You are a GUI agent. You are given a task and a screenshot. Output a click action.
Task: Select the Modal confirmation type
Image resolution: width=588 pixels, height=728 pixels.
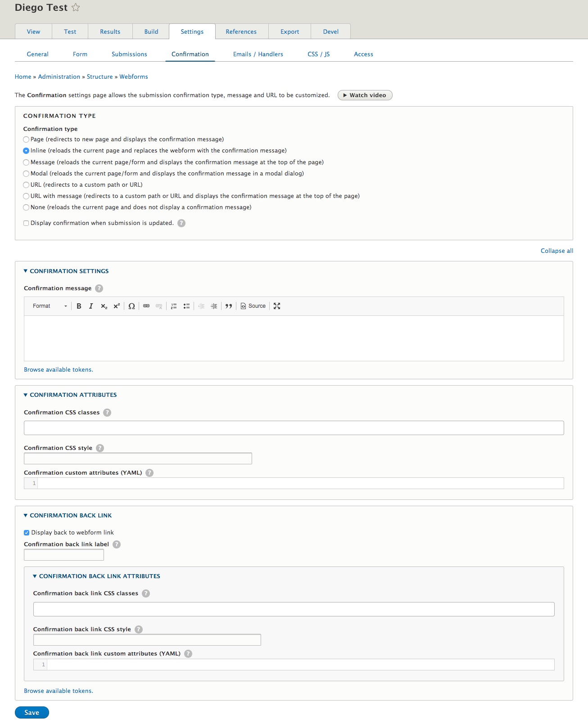tap(26, 174)
